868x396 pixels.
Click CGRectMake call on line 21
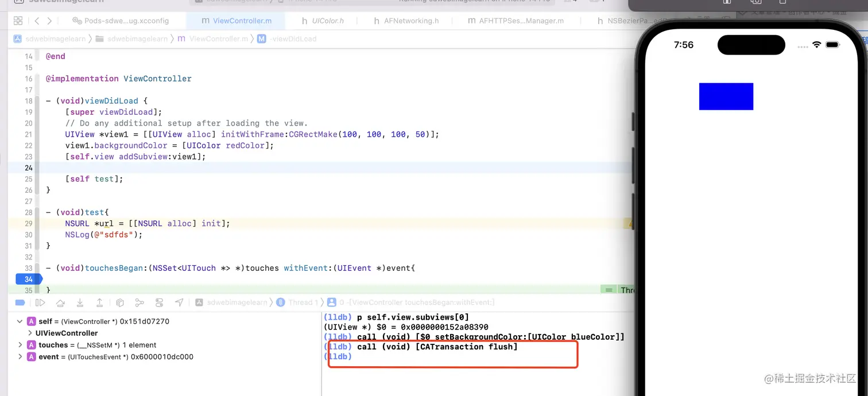pos(359,134)
